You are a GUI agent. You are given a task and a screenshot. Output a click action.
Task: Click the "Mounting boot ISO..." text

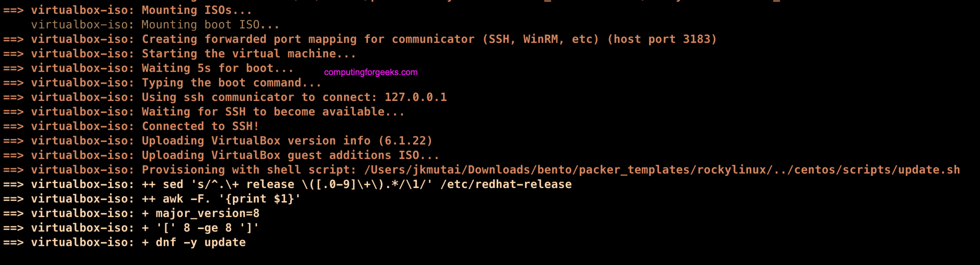coord(211,25)
